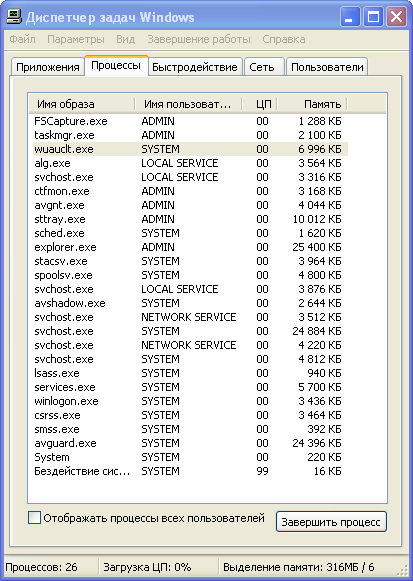Enable Отображать процессы всех пользователей checkbox
413x581 pixels.
pyautogui.click(x=34, y=518)
